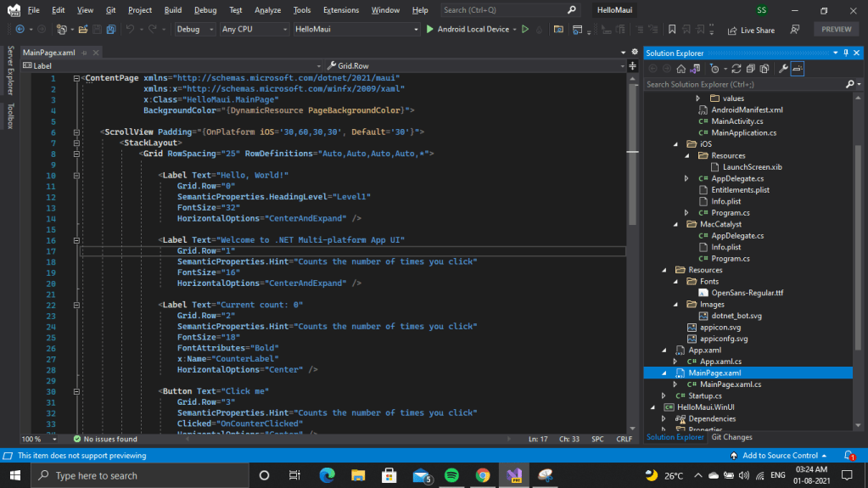Screen dimensions: 868x488
Task: Expand the Startup.cs tree node
Action: pos(664,395)
